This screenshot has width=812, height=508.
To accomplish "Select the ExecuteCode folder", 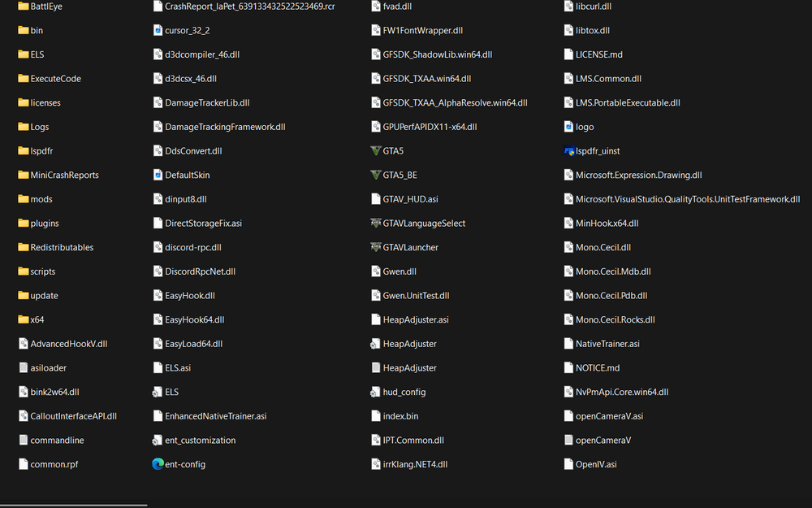I will point(50,79).
